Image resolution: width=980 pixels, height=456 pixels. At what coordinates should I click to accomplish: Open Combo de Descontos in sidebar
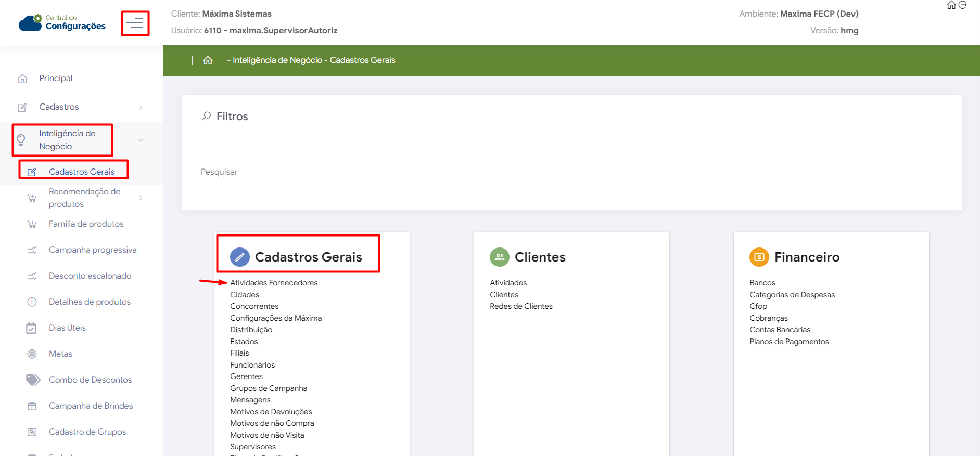(90, 380)
